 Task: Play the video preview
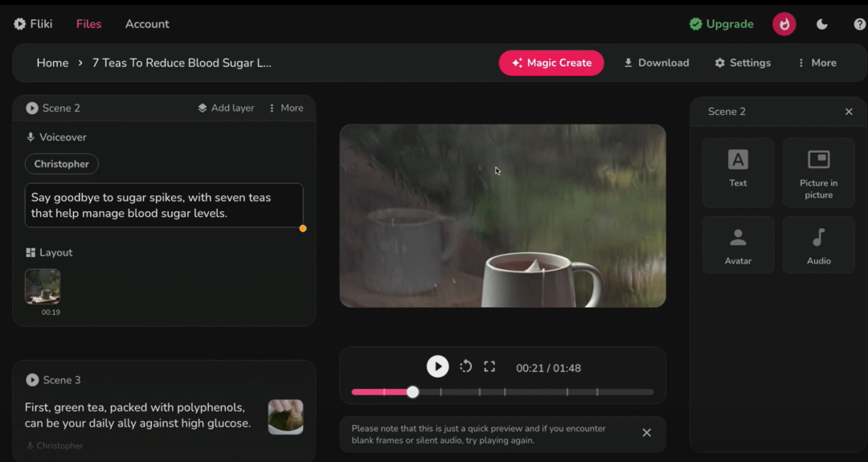(437, 367)
